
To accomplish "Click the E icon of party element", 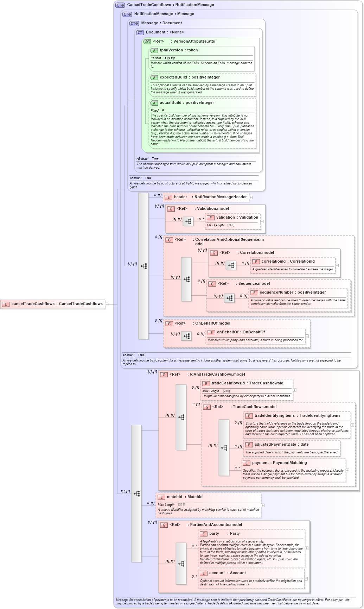I will click(203, 534).
